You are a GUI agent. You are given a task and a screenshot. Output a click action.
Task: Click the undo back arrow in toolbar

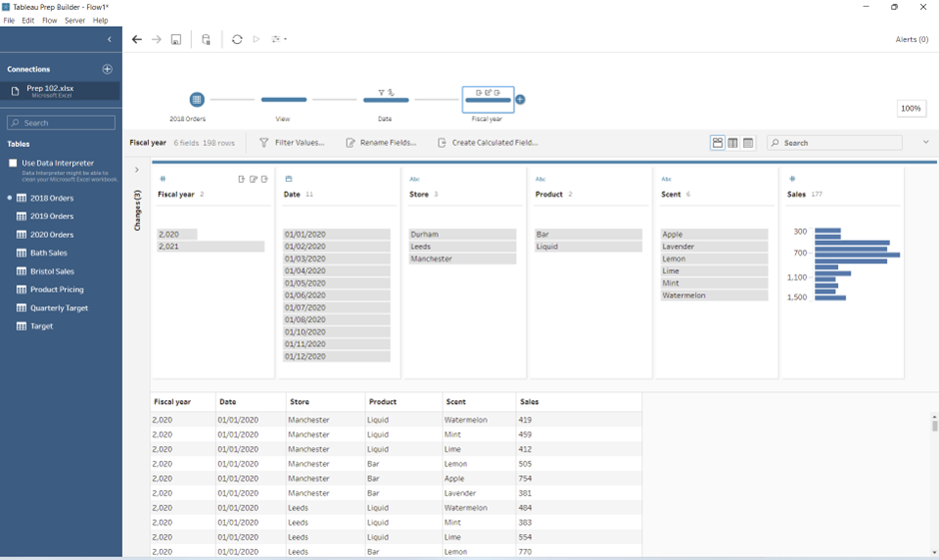(x=137, y=40)
